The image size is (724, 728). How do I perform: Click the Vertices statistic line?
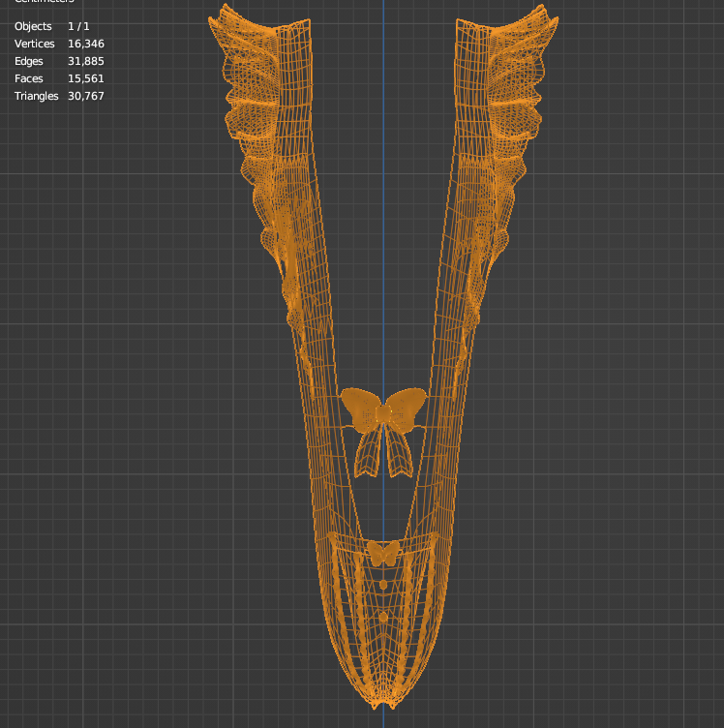point(59,44)
